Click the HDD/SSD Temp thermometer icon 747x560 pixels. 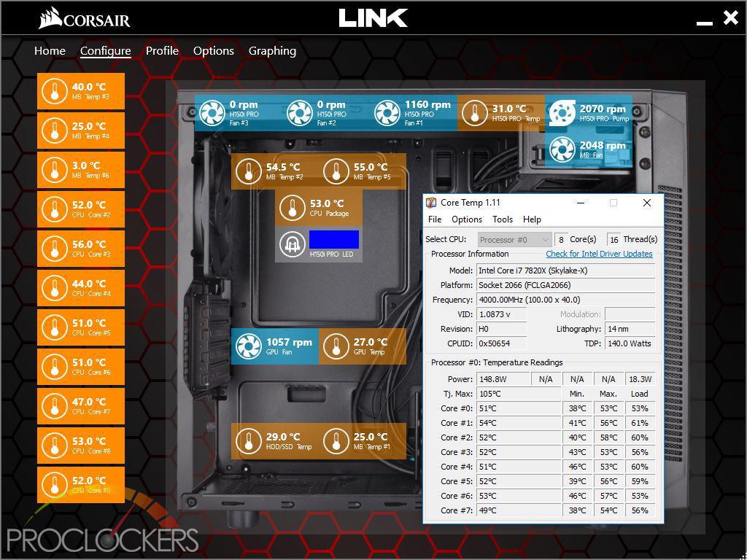click(248, 441)
